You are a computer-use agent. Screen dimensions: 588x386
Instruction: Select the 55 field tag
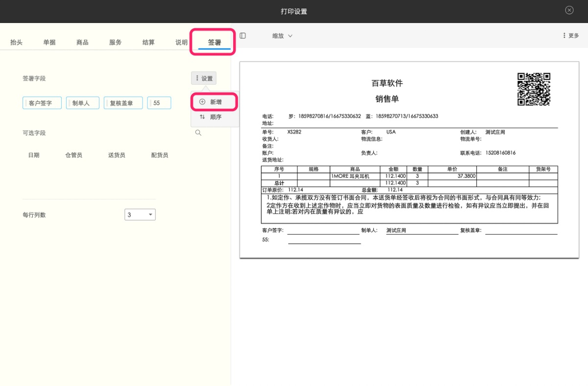159,103
